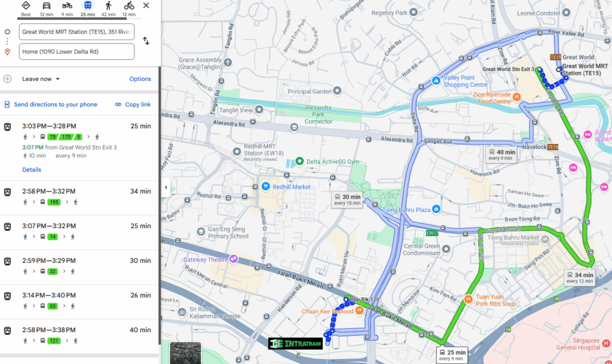Click the bus 32 badge
Screen dimensions: 612x364
pyautogui.click(x=53, y=271)
